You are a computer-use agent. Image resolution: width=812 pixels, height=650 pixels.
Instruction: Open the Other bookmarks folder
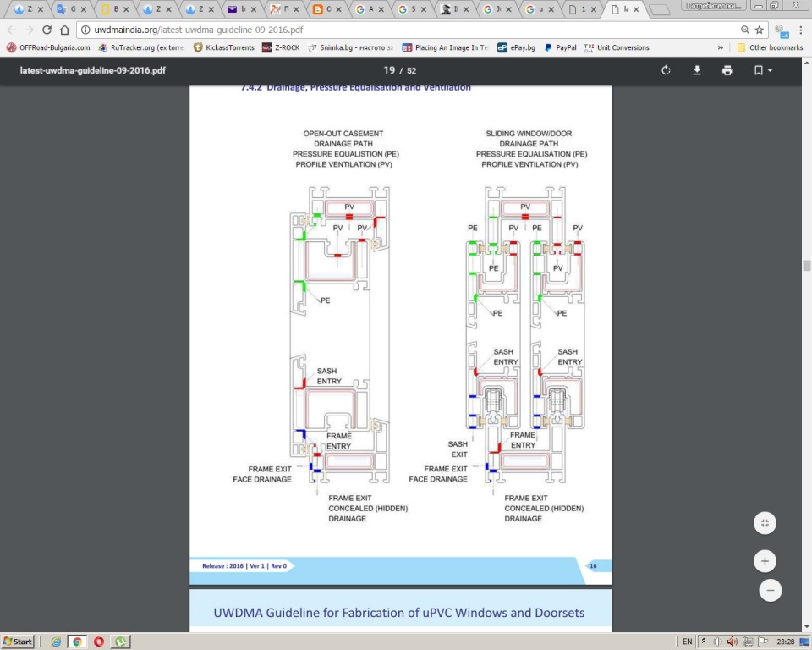coord(769,48)
